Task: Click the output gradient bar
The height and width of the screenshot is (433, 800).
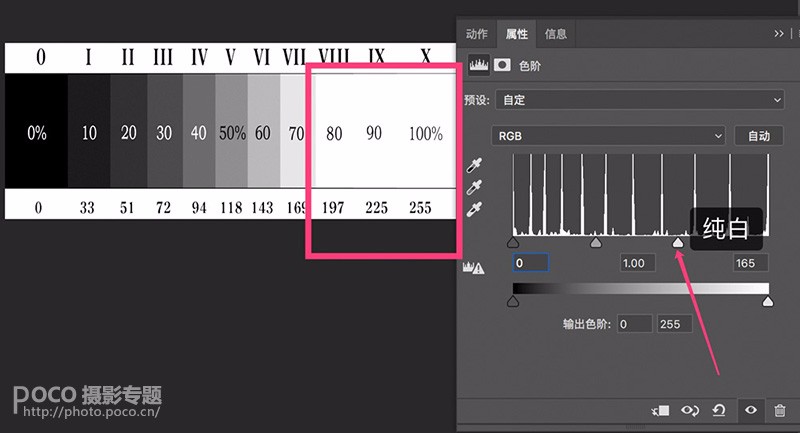Action: [641, 289]
